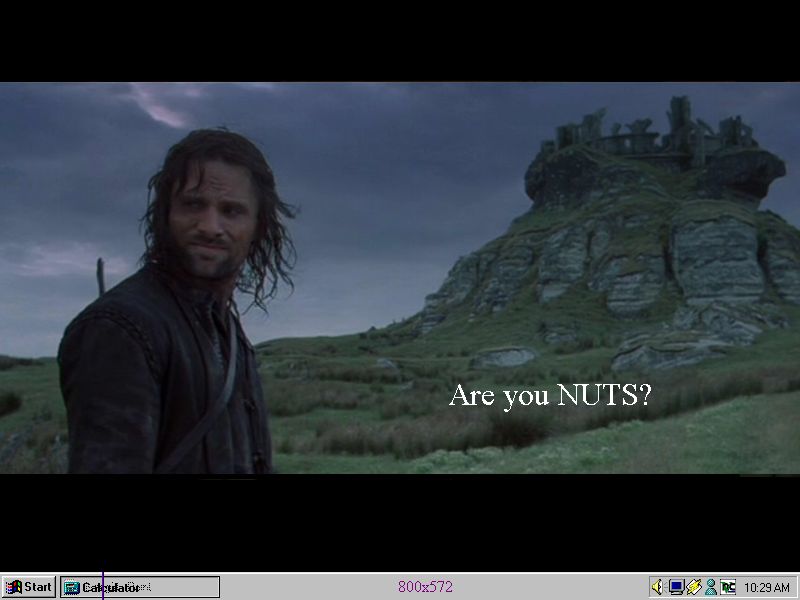Image resolution: width=800 pixels, height=600 pixels.
Task: Click the man's face in the wallpaper
Action: click(207, 220)
